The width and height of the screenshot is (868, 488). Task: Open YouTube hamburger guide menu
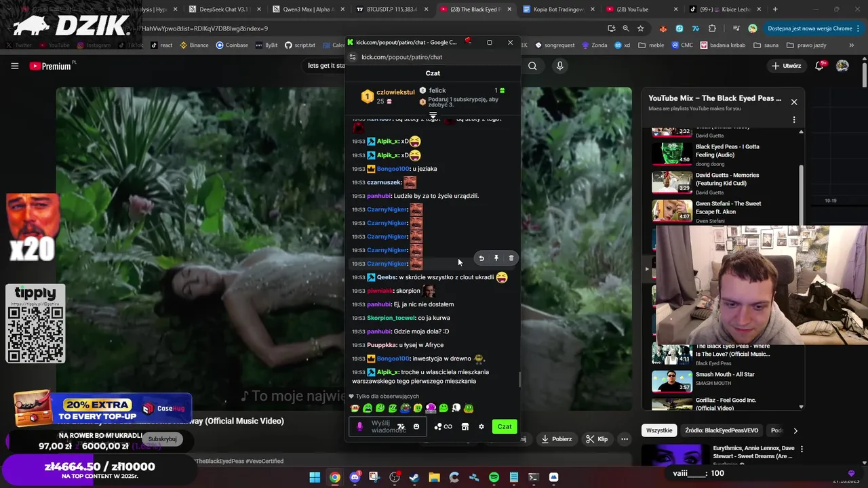tap(14, 66)
